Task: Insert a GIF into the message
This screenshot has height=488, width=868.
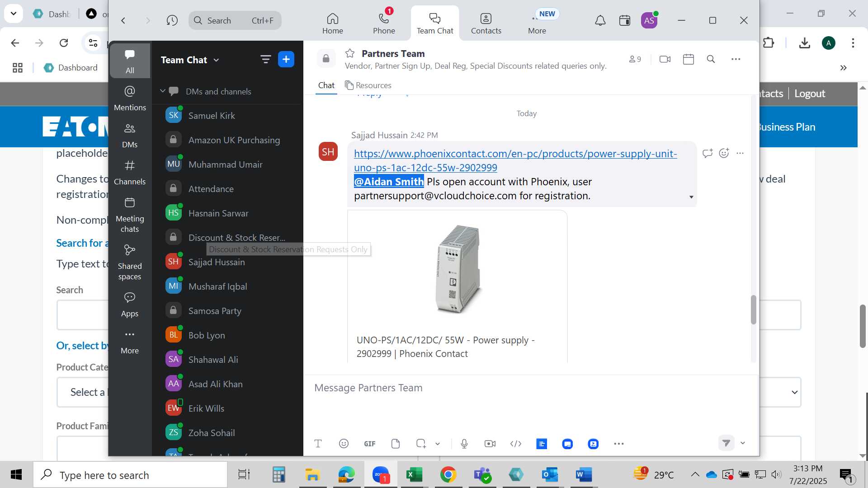Action: [x=369, y=444]
